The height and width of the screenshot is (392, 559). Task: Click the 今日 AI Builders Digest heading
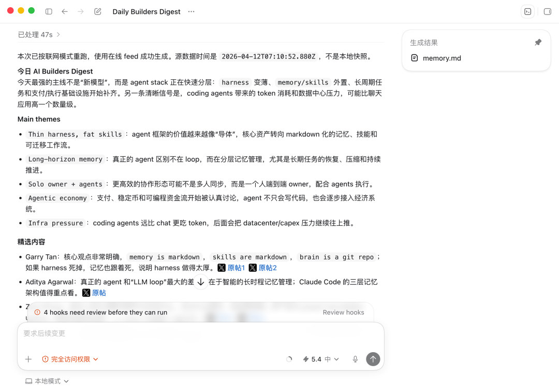pos(55,71)
